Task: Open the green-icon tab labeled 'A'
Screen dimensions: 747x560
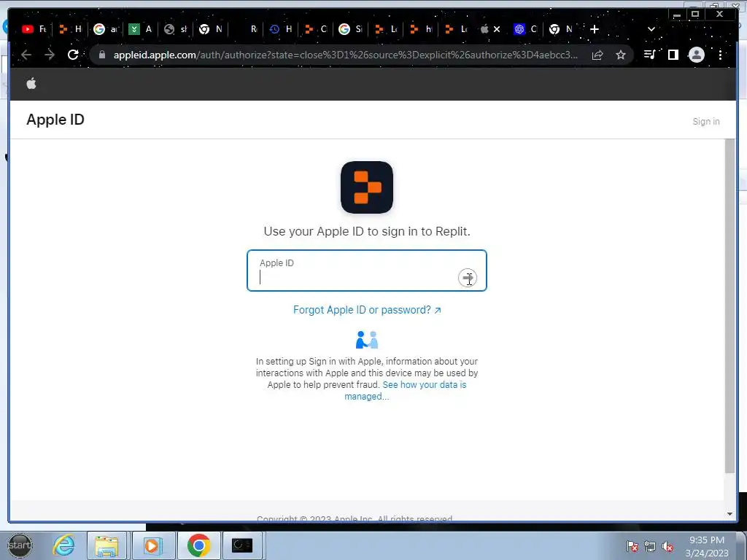Action: [x=141, y=29]
